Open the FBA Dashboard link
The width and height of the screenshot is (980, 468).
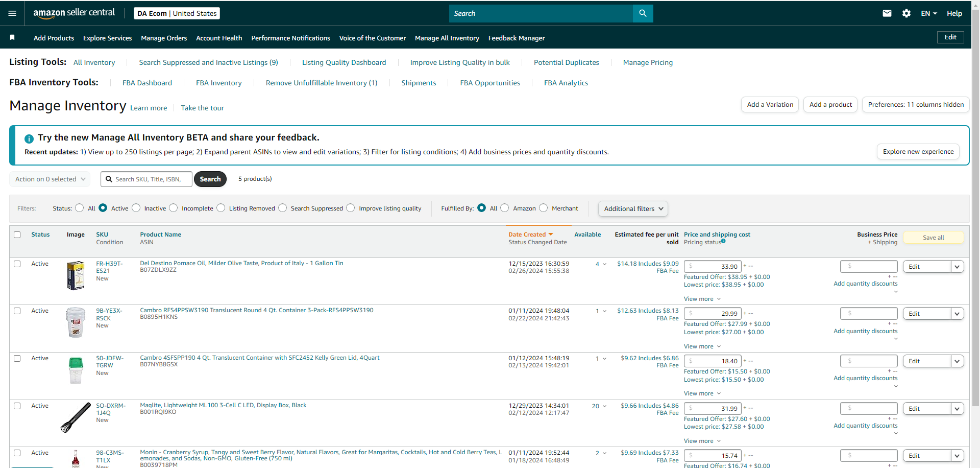pos(147,83)
